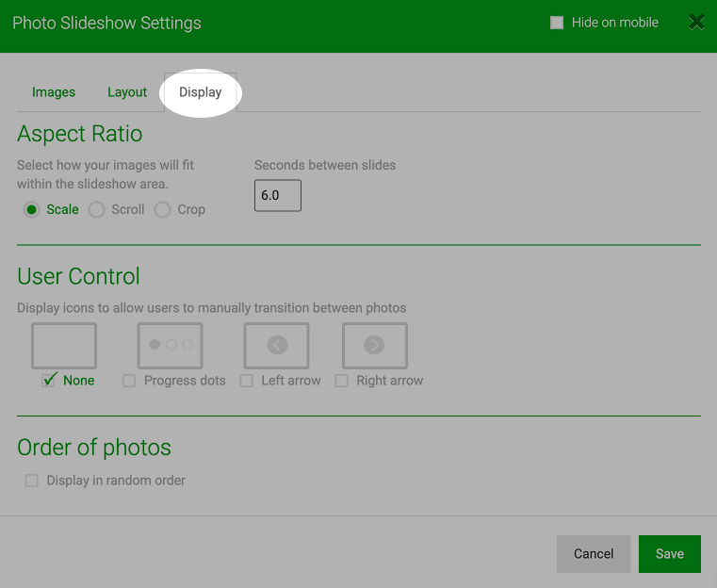Screen dimensions: 717x588
Task: Select the Display tab
Action: 201,92
